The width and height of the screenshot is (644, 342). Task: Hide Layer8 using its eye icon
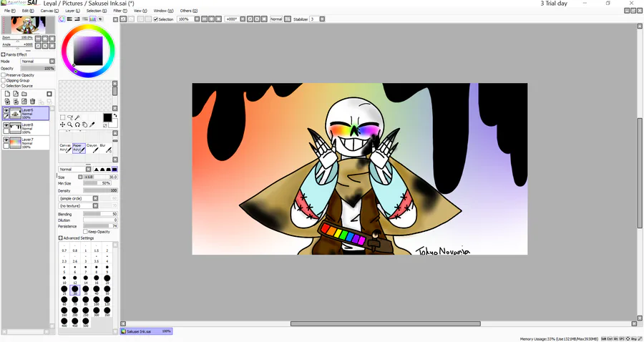pyautogui.click(x=6, y=124)
